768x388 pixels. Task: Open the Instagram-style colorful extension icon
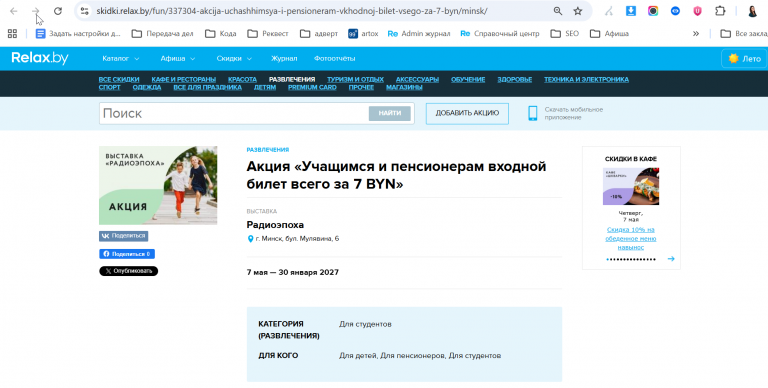point(653,11)
